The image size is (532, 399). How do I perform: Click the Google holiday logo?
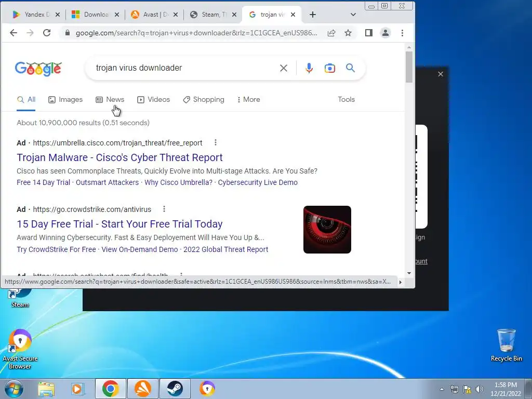pyautogui.click(x=38, y=69)
